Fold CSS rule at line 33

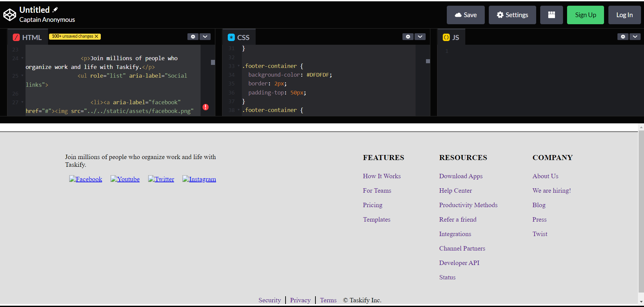[239, 66]
